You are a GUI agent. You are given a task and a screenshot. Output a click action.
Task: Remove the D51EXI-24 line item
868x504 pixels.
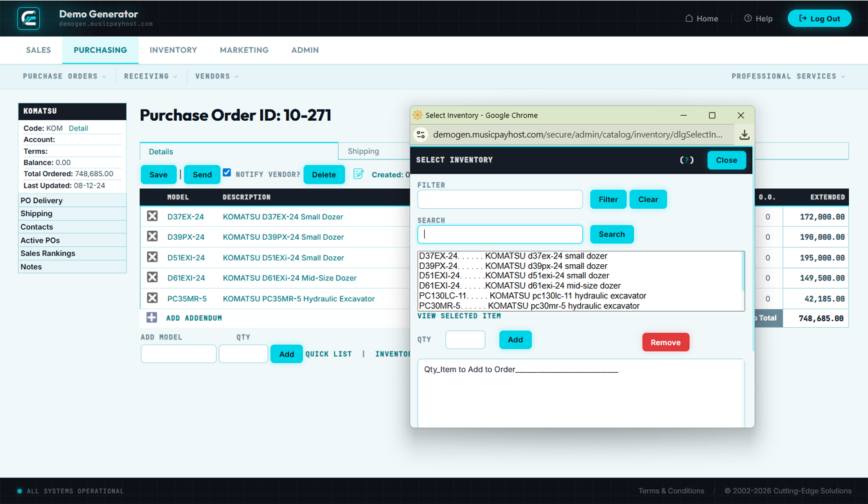pos(152,257)
